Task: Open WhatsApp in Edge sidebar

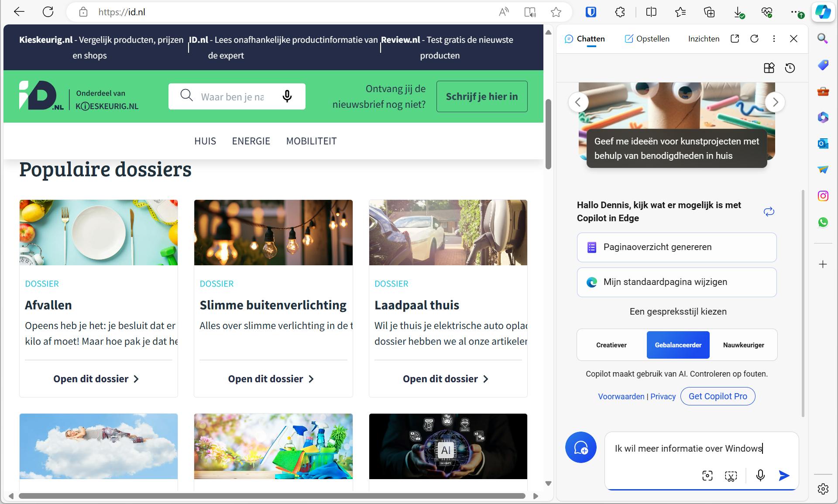Action: (x=823, y=222)
